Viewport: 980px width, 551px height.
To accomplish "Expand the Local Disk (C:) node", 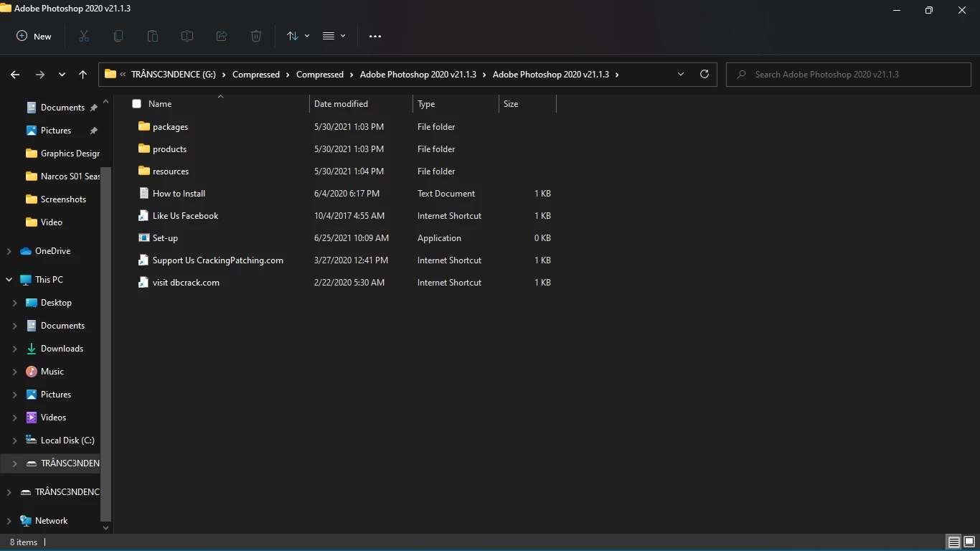I will 15,441.
